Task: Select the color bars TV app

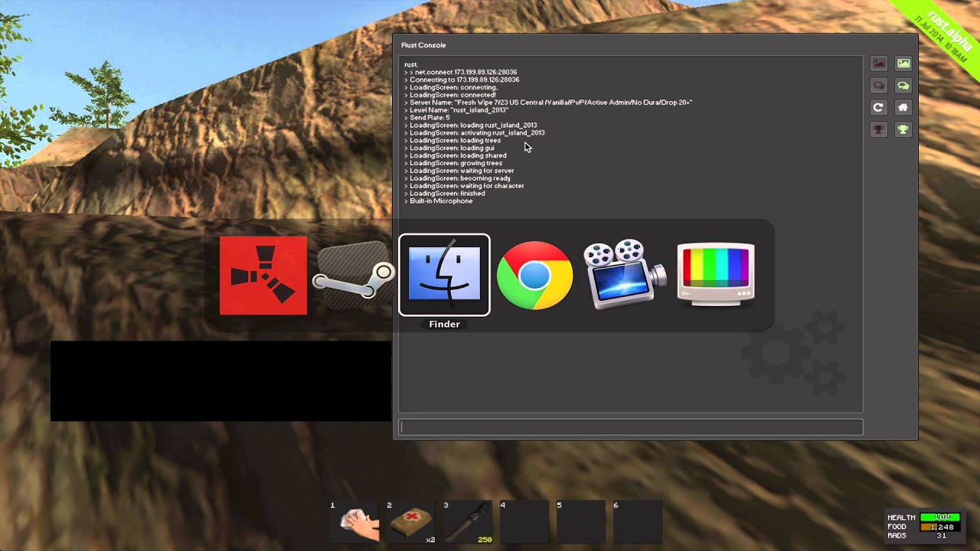Action: (x=716, y=275)
